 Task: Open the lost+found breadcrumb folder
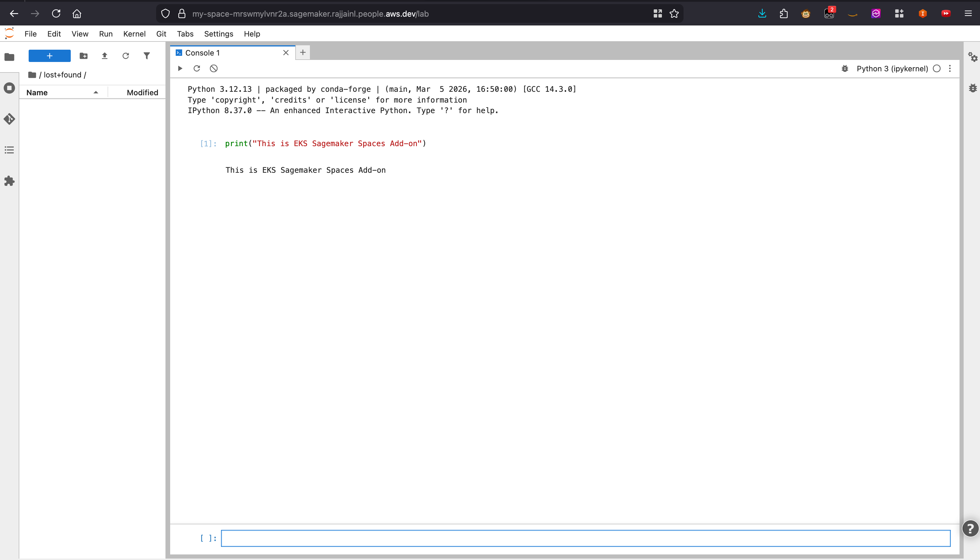click(62, 75)
